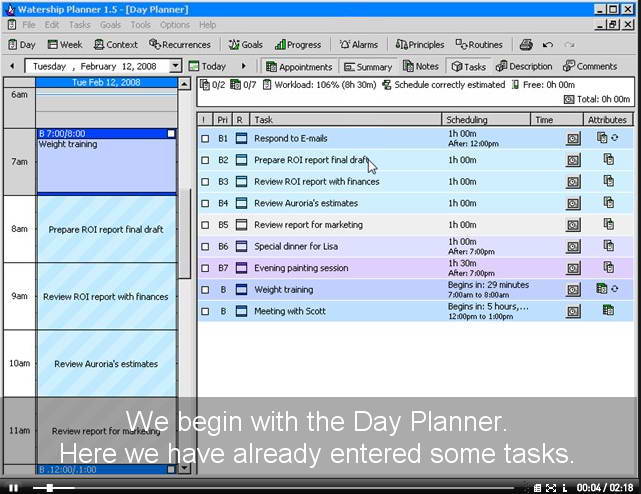Go to next day arrow
The image size is (641, 494).
(x=244, y=66)
